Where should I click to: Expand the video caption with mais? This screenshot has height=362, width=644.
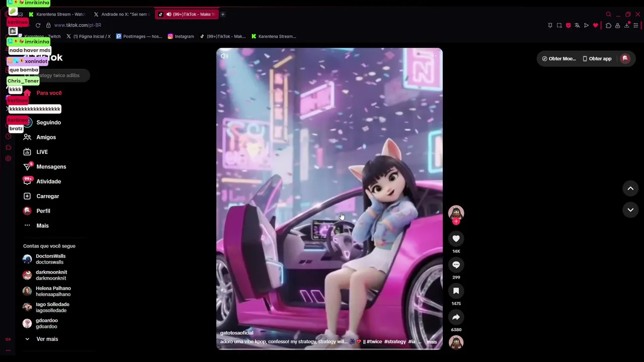click(x=432, y=342)
